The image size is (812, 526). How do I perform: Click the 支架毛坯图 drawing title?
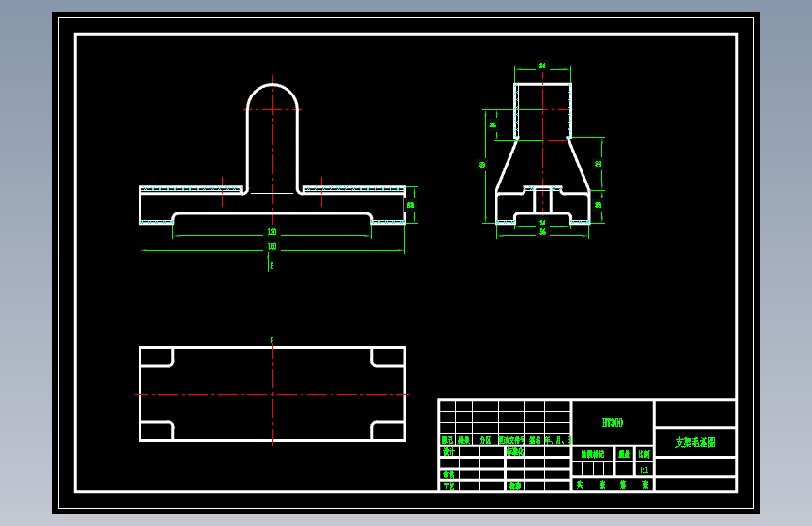tap(695, 443)
